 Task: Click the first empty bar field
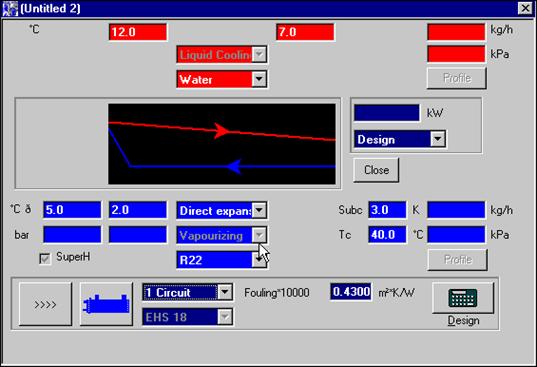coord(72,235)
